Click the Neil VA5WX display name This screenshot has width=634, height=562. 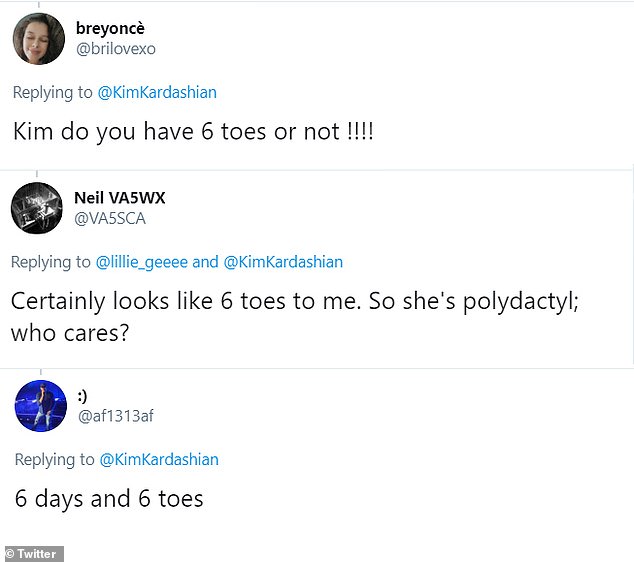point(120,197)
